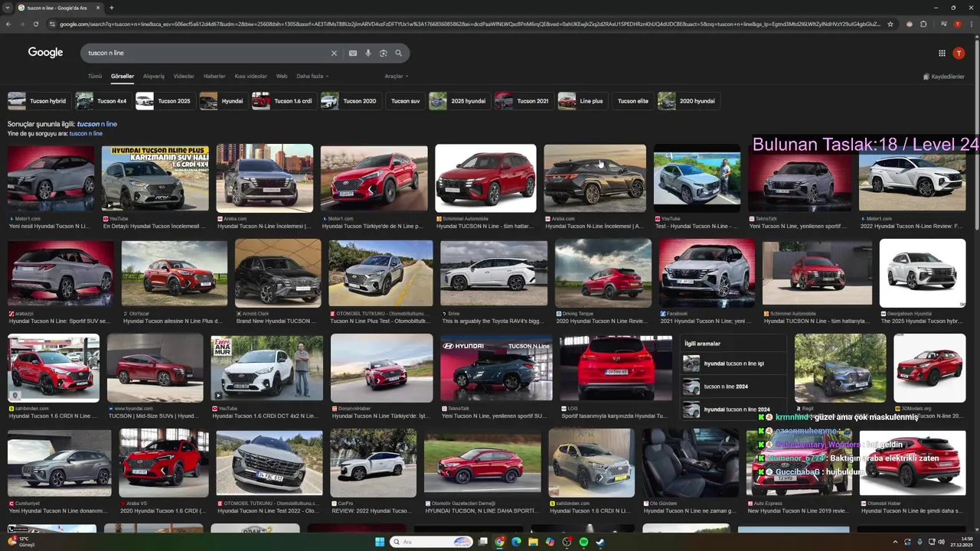Switch to the Tümü tab

pyautogui.click(x=94, y=77)
